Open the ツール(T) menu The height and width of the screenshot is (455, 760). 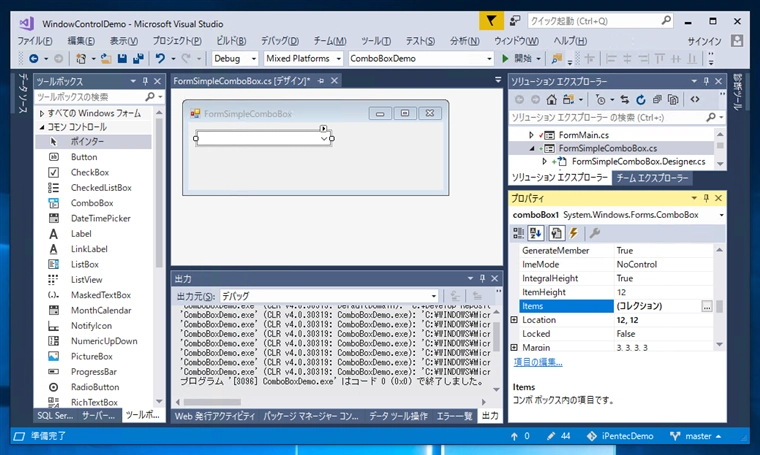(x=376, y=41)
